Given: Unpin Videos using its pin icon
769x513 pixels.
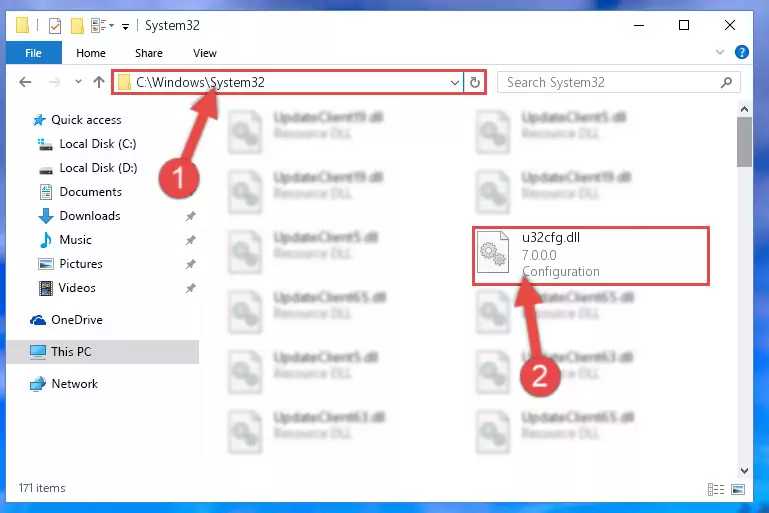Looking at the screenshot, I should (190, 288).
